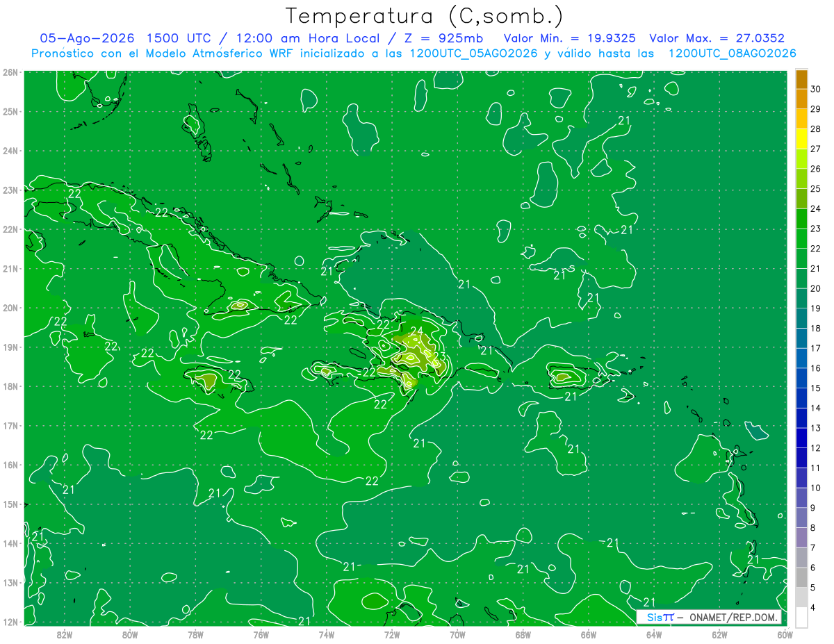
Task: Select the valid-until stamp '1200UTC_08AGO2026'
Action: pos(732,53)
